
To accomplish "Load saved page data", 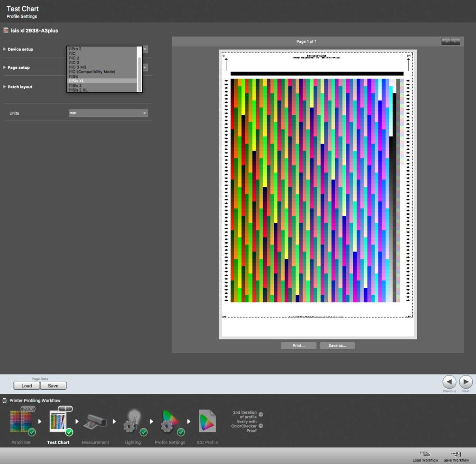I will pos(26,385).
